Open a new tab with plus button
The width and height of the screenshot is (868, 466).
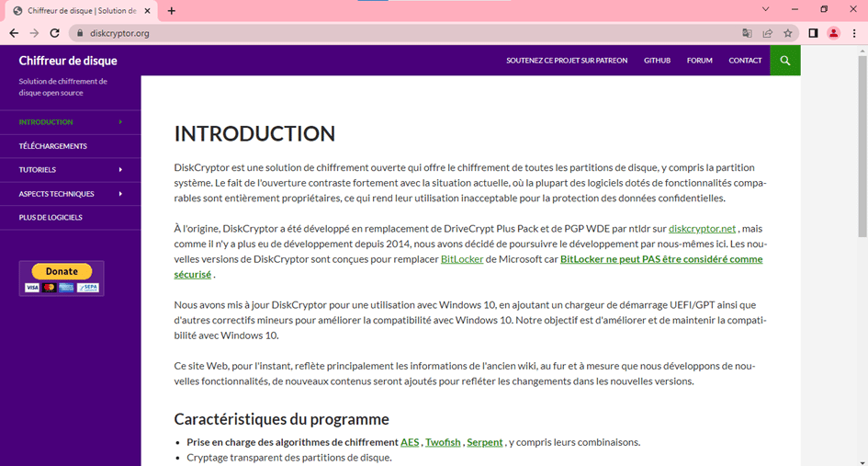pos(171,10)
